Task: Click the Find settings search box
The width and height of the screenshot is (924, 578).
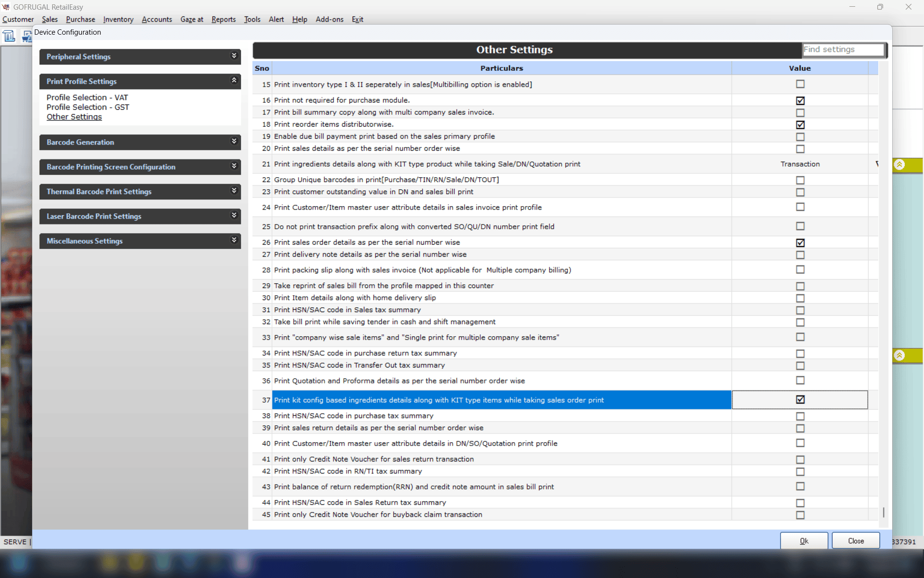Action: tap(842, 50)
